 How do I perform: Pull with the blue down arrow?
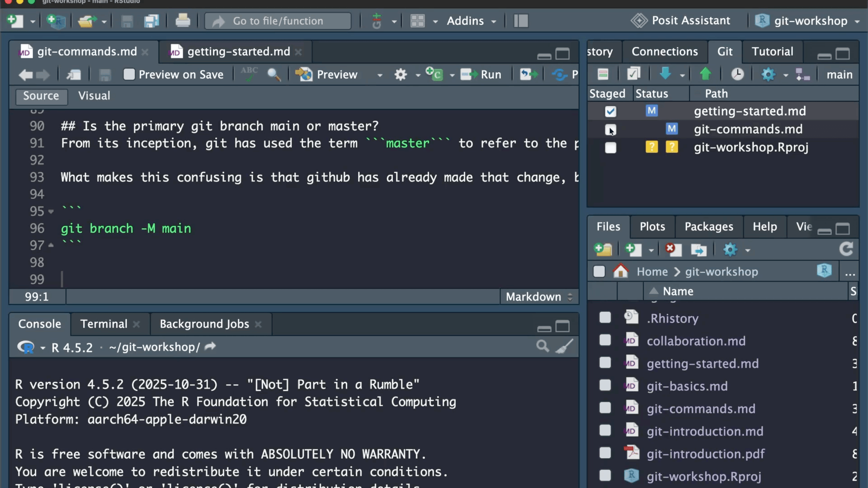[665, 74]
